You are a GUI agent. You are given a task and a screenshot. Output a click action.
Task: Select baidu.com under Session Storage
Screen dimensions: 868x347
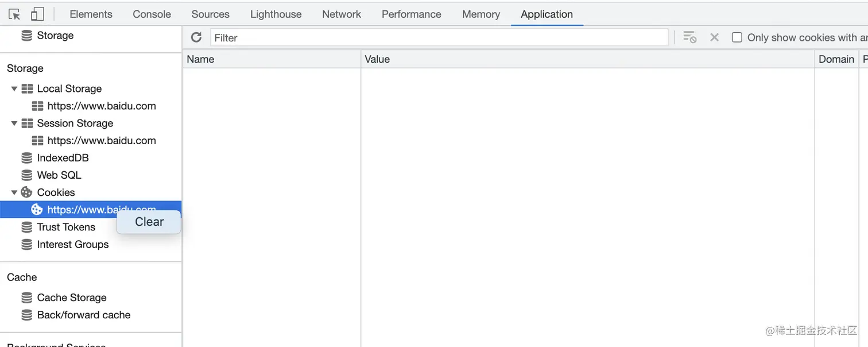point(102,141)
